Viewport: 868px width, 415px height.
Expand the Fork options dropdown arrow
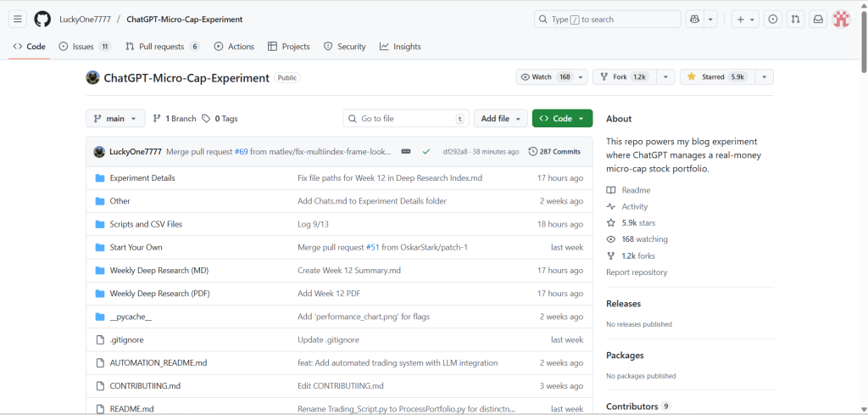tap(665, 77)
